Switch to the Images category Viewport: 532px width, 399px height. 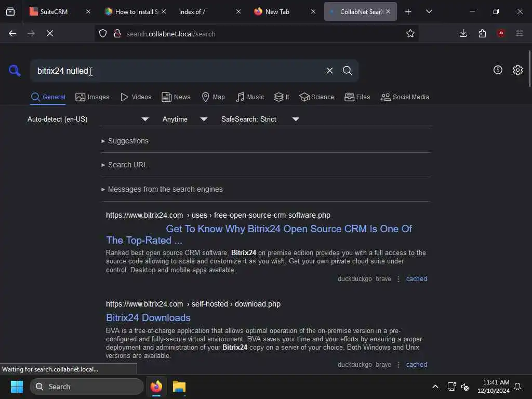pyautogui.click(x=92, y=97)
